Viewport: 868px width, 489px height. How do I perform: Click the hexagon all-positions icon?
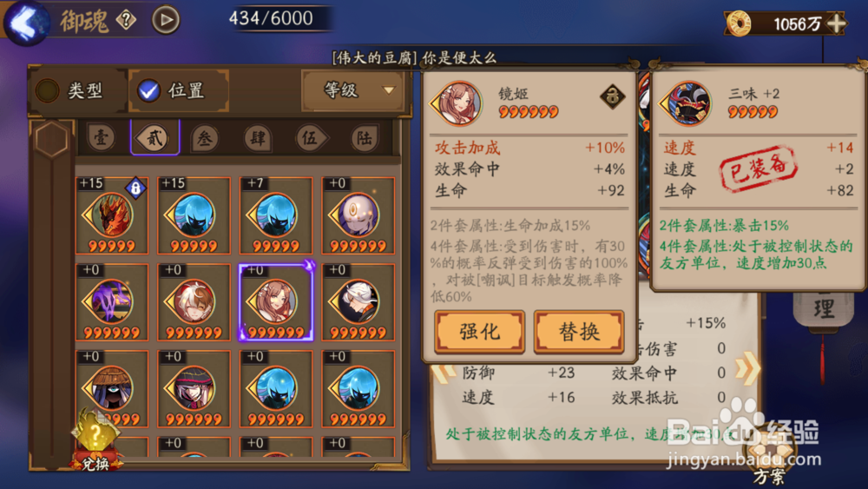tap(51, 138)
